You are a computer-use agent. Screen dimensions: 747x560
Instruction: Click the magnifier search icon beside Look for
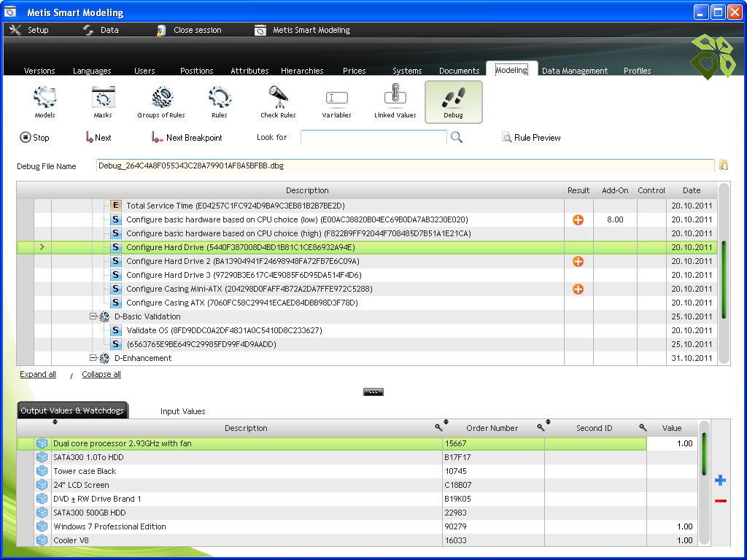(x=457, y=138)
